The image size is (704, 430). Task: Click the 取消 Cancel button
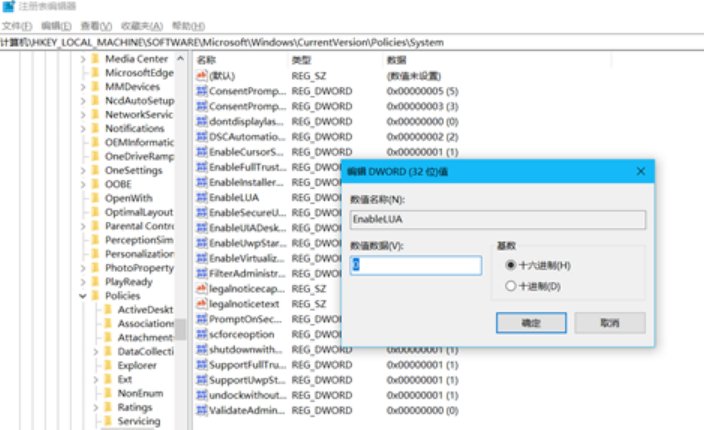click(610, 323)
